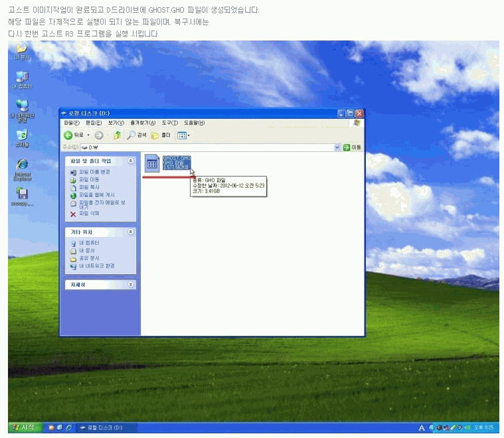Click the Internet Explorer quick launch icon
The height and width of the screenshot is (438, 504).
69,428
